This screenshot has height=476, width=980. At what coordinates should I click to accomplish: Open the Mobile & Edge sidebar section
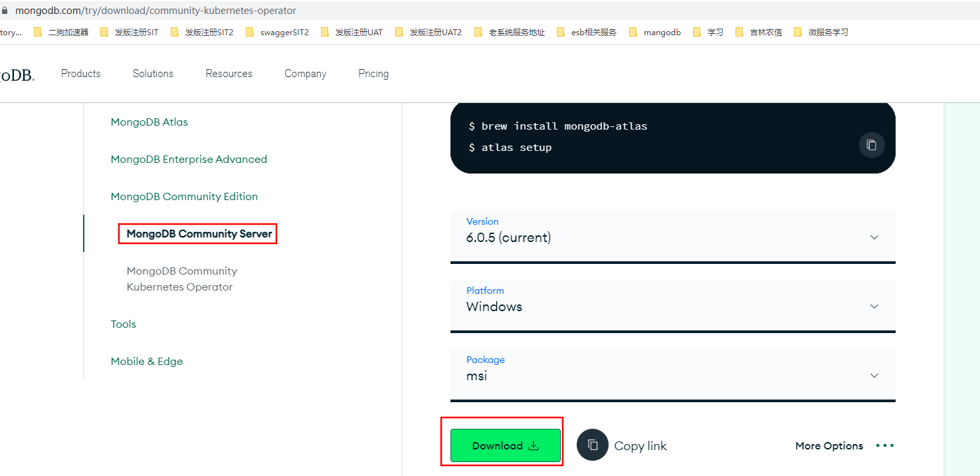147,362
